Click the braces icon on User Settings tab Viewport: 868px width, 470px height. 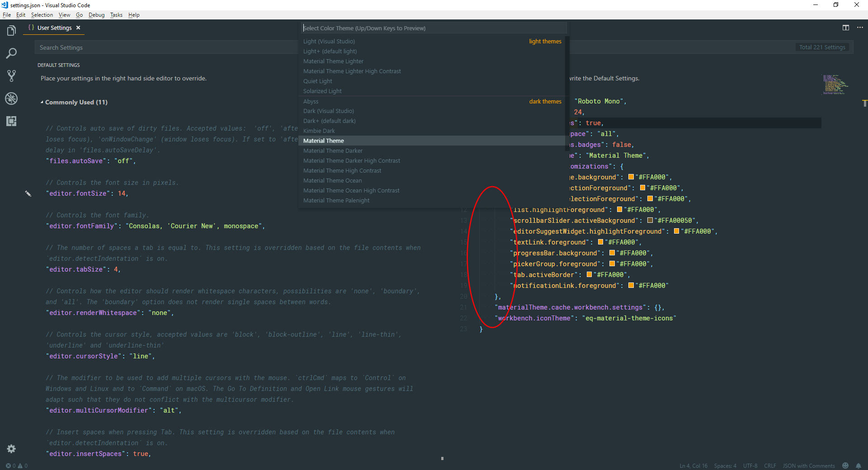pos(31,28)
